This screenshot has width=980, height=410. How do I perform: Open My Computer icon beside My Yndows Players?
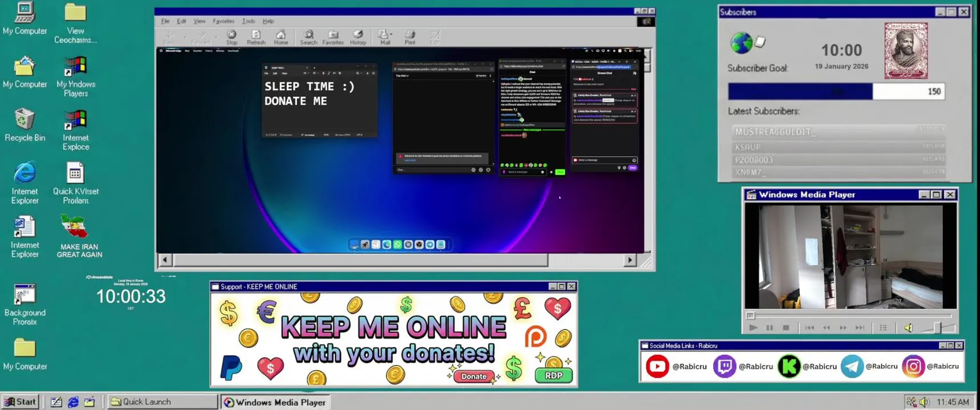point(24,72)
